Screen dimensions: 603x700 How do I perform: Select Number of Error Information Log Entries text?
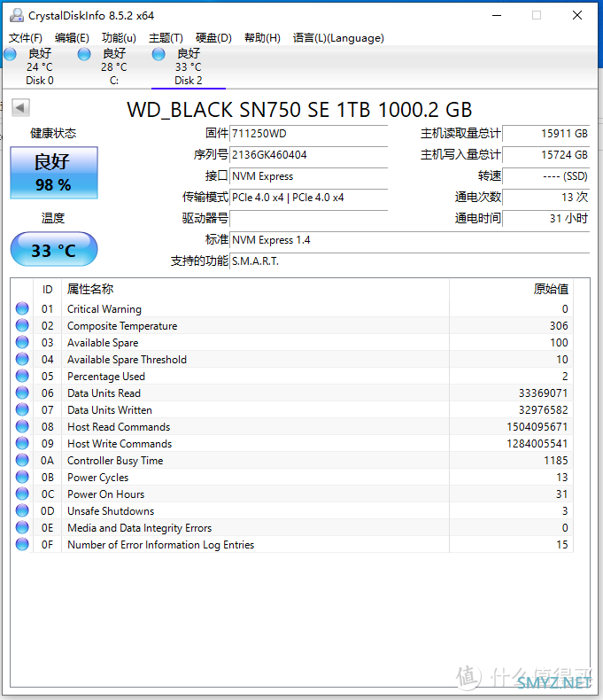coord(160,545)
